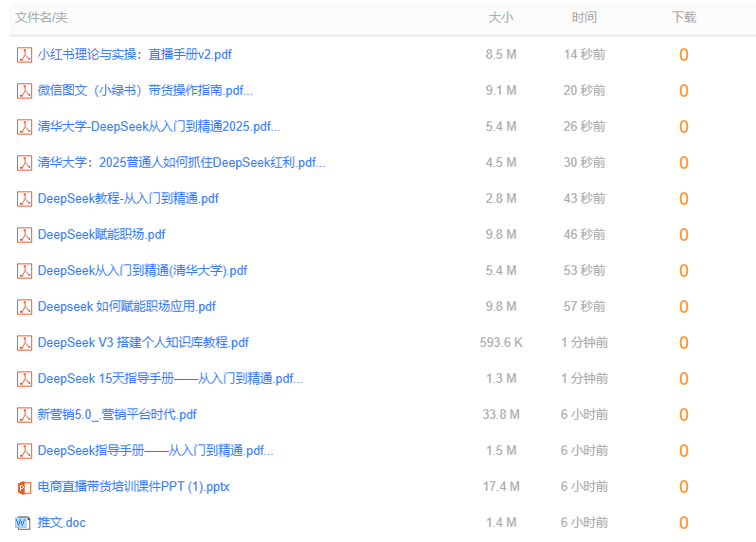Open 微信图文（小绿书）带货操作指南.pdf
756x542 pixels.
[x=145, y=91]
